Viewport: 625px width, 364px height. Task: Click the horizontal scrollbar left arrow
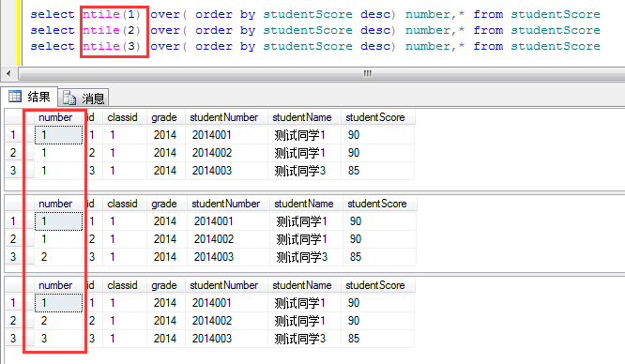click(8, 74)
